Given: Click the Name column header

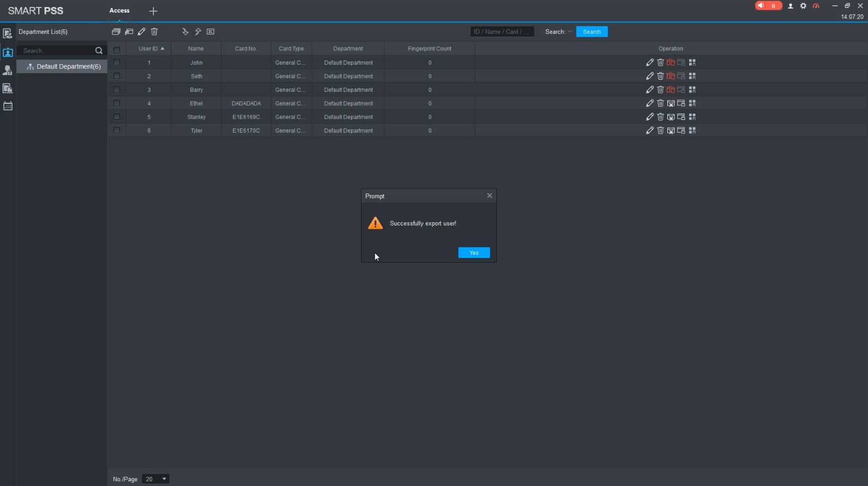Looking at the screenshot, I should pyautogui.click(x=196, y=49).
